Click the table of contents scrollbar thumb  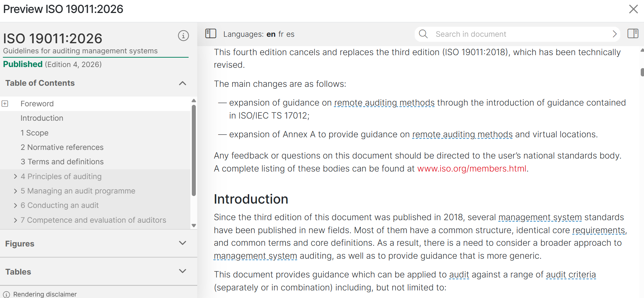pos(194,150)
